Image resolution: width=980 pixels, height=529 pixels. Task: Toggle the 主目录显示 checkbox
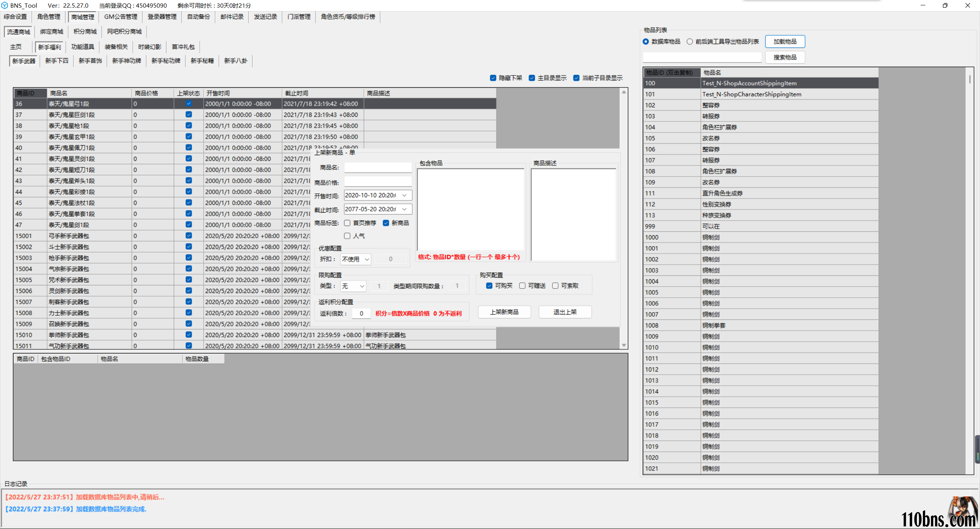(532, 78)
